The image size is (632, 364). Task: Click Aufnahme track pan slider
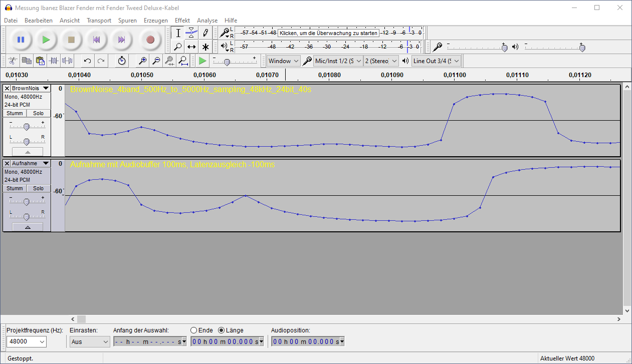(x=27, y=216)
